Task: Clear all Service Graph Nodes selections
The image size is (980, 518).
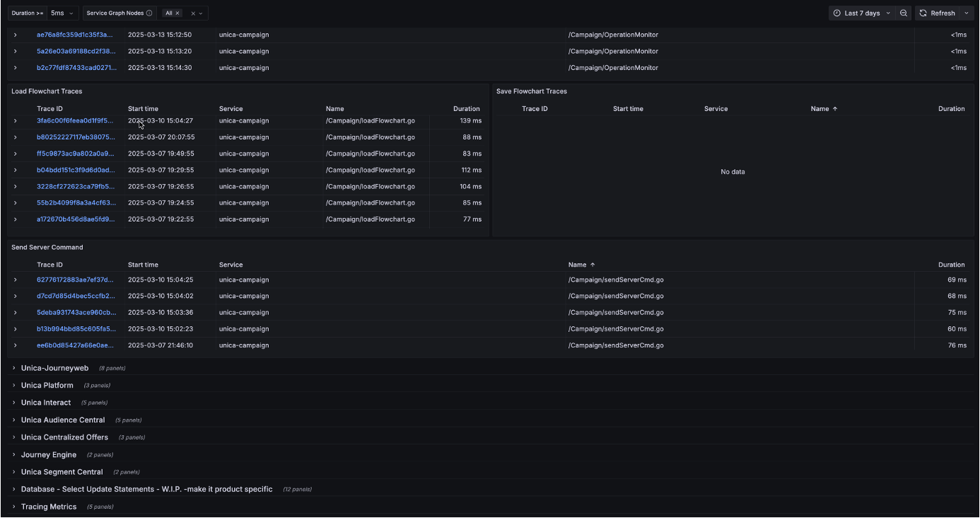Action: point(192,13)
